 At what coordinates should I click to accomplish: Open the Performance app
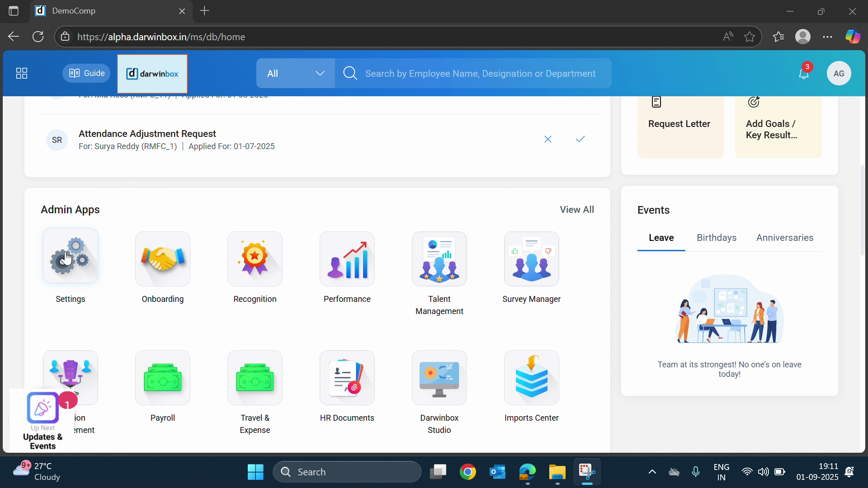347,259
